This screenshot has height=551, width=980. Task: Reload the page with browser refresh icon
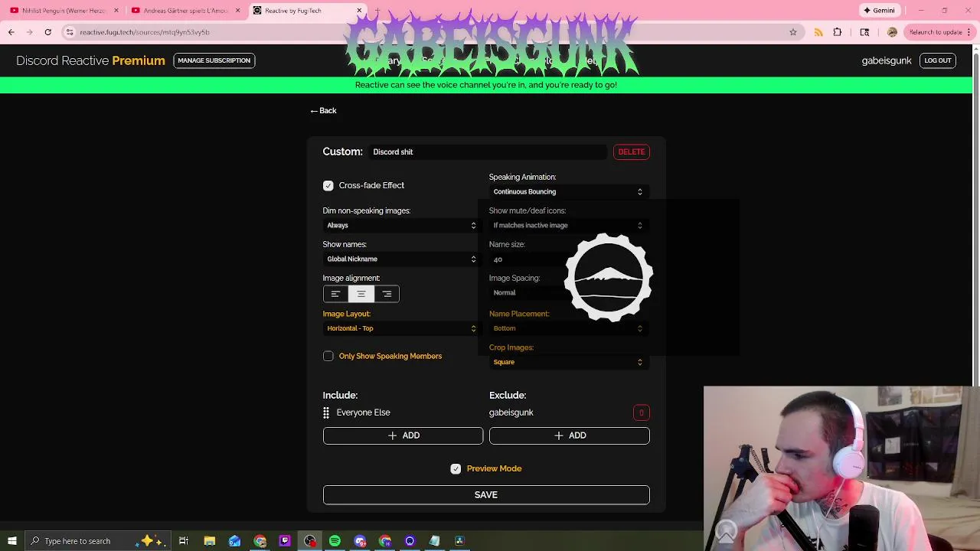(47, 32)
